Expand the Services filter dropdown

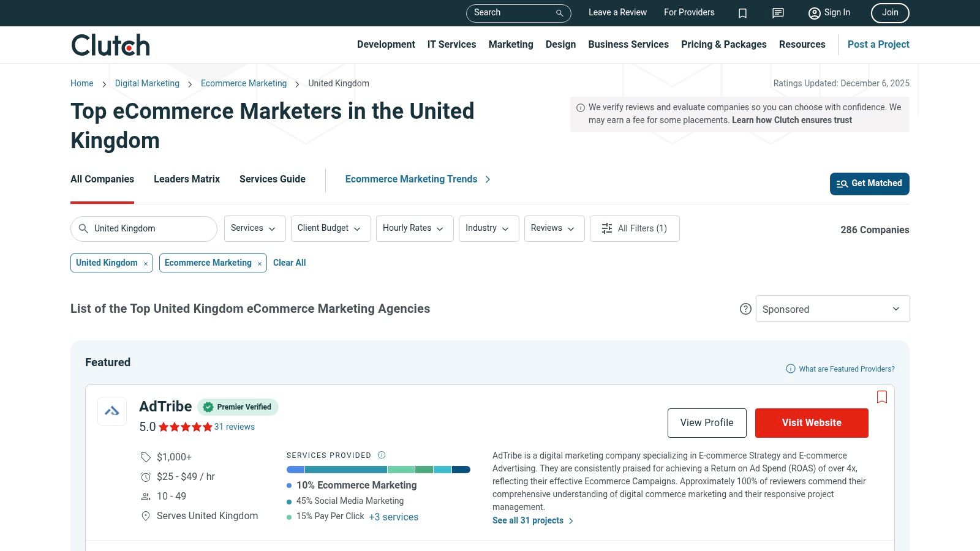(x=254, y=228)
